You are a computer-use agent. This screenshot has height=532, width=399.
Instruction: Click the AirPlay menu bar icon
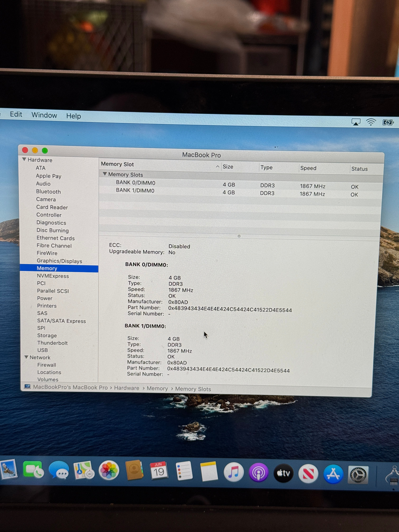356,122
